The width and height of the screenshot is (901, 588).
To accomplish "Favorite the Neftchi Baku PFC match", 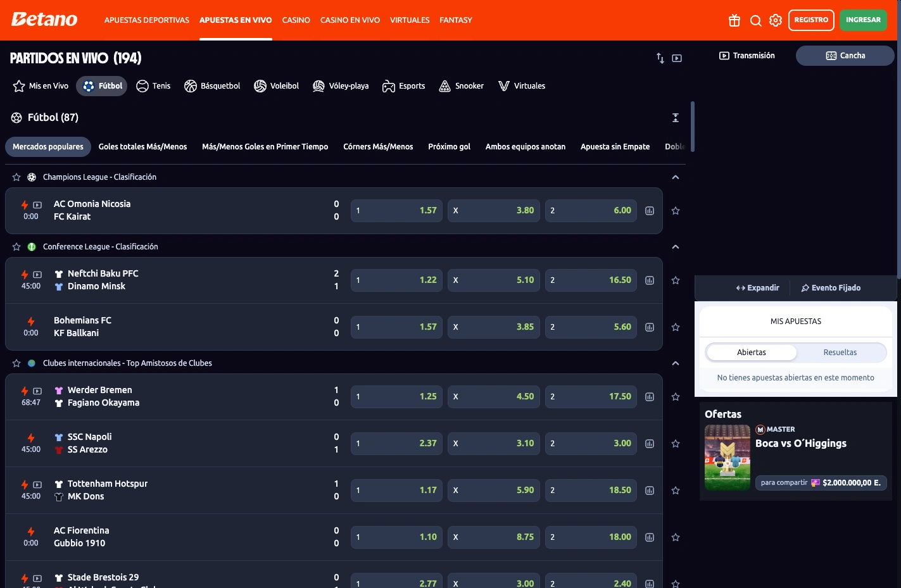I will coord(676,280).
